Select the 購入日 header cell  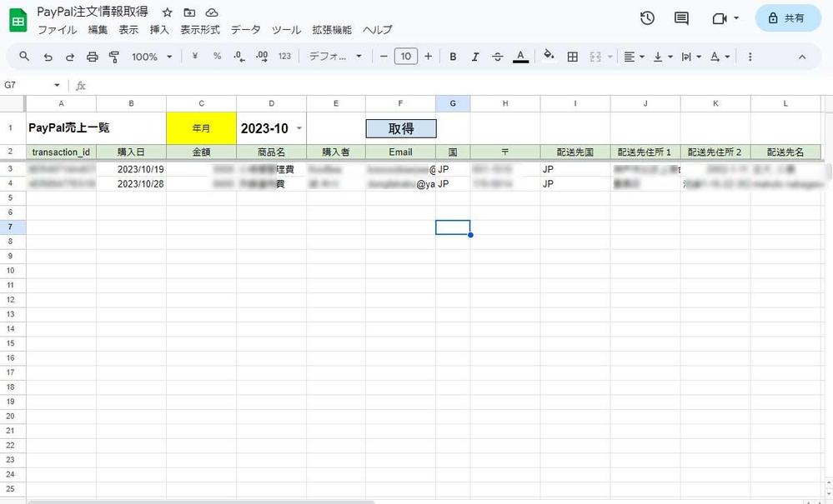[x=131, y=152]
